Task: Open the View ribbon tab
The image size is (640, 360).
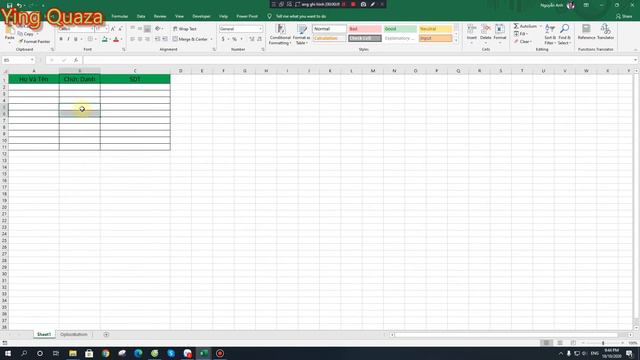Action: click(179, 16)
